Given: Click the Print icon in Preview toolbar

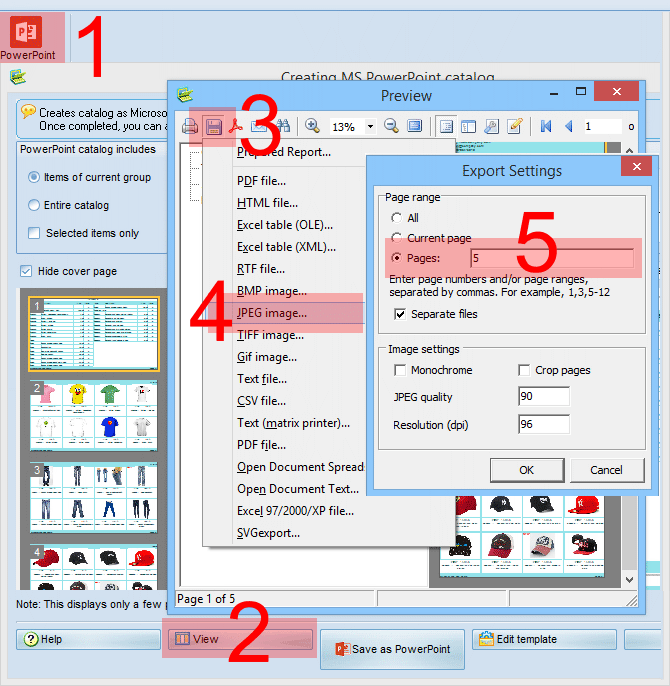Looking at the screenshot, I should (x=189, y=127).
